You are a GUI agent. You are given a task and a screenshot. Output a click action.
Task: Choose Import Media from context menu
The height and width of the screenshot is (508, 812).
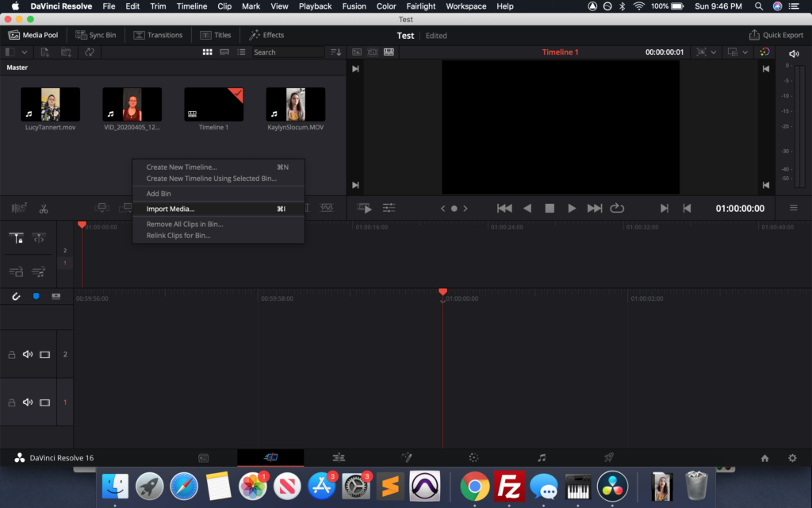(170, 209)
